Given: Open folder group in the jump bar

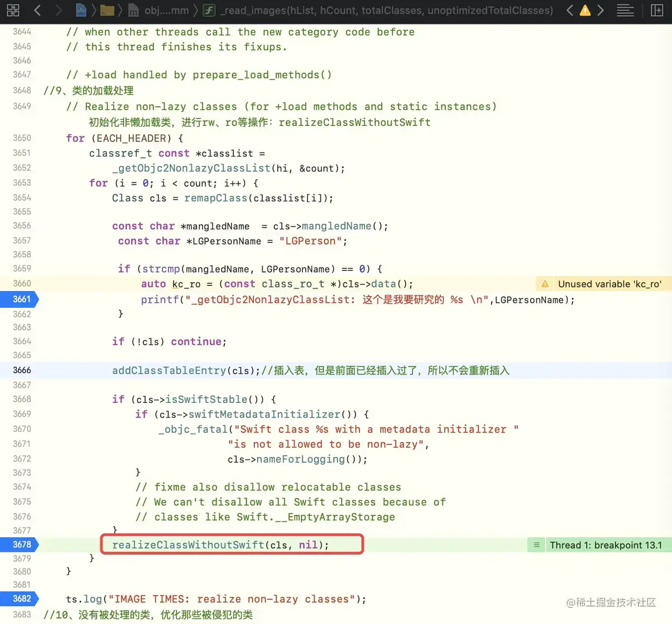Looking at the screenshot, I should (x=107, y=10).
